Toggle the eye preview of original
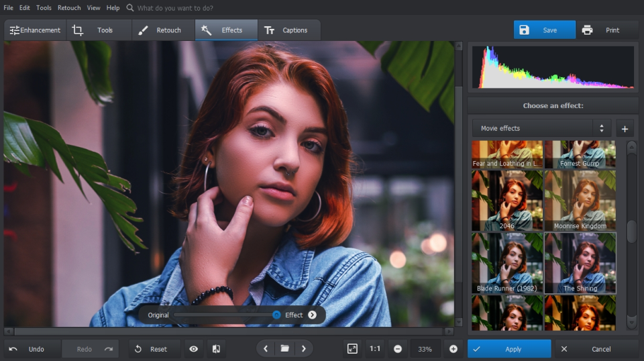The image size is (644, 361). click(194, 349)
